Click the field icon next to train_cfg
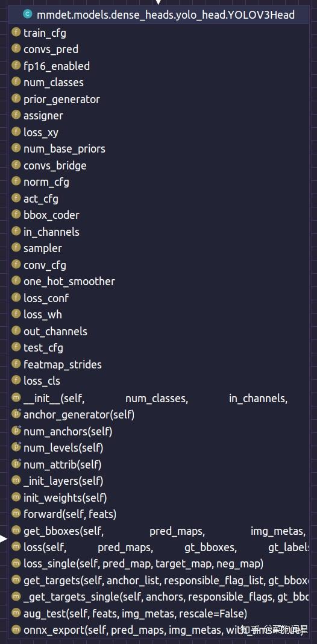Image resolution: width=317 pixels, height=644 pixels. tap(16, 33)
